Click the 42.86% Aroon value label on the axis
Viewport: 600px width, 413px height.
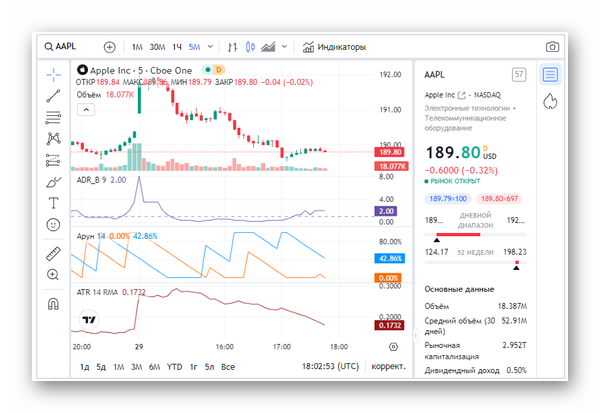point(390,259)
